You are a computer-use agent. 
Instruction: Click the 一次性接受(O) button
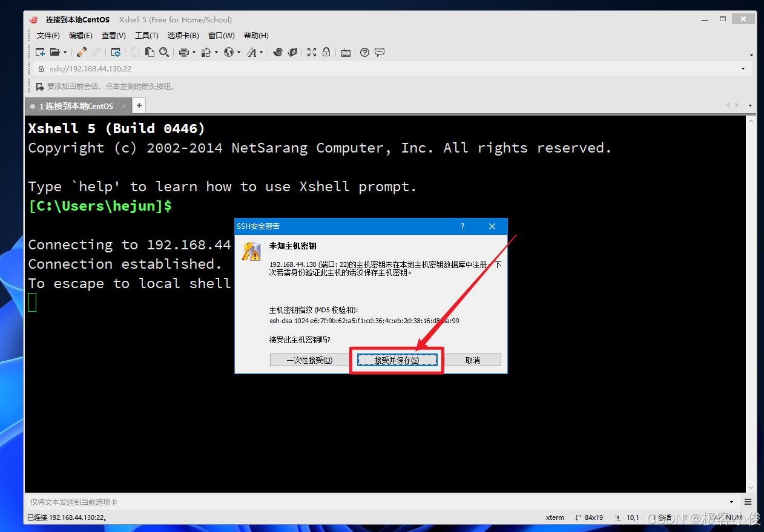309,360
